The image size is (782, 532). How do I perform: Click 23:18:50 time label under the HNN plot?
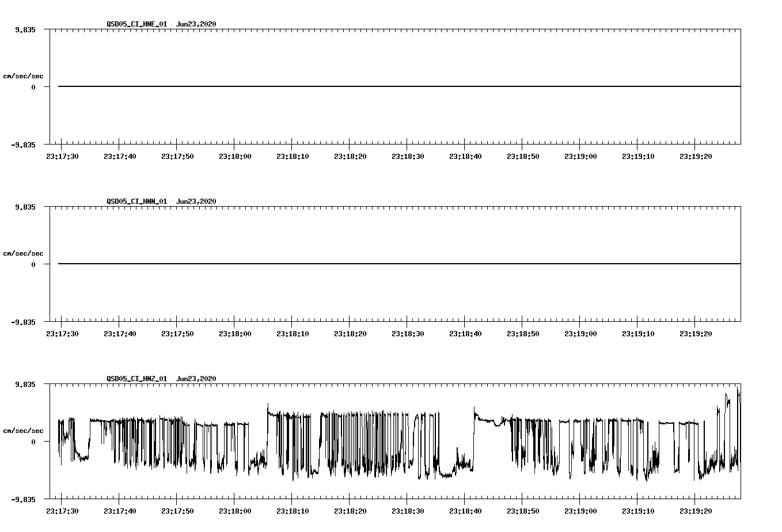coord(523,333)
